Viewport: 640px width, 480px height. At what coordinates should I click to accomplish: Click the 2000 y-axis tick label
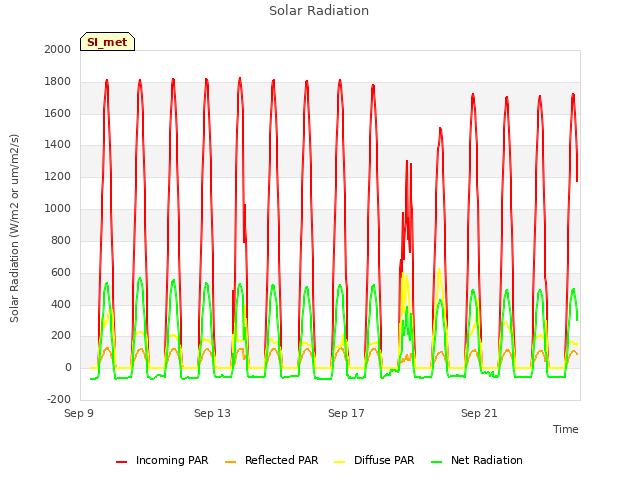coord(58,49)
